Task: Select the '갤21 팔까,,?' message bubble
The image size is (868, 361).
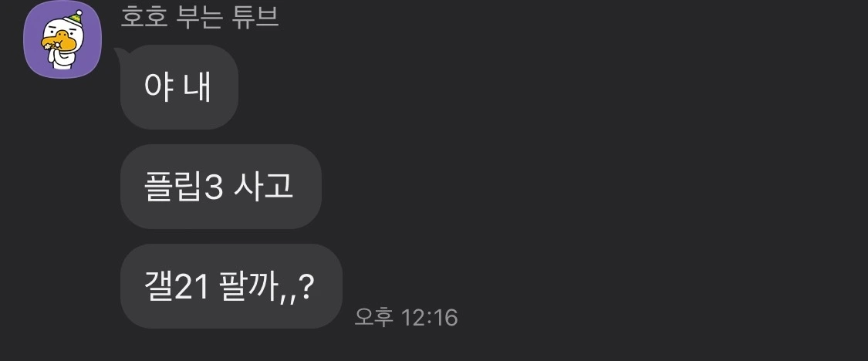Action: coord(231,286)
